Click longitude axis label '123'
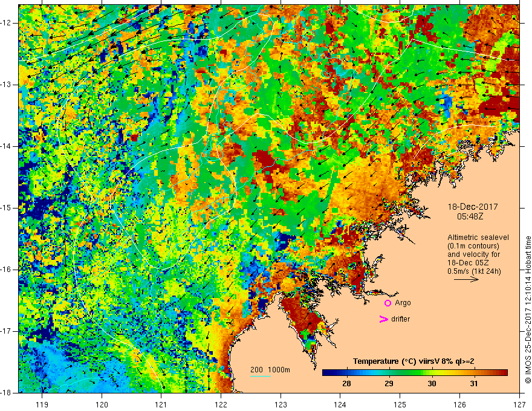This screenshot has height=411, width=532. coord(281,404)
